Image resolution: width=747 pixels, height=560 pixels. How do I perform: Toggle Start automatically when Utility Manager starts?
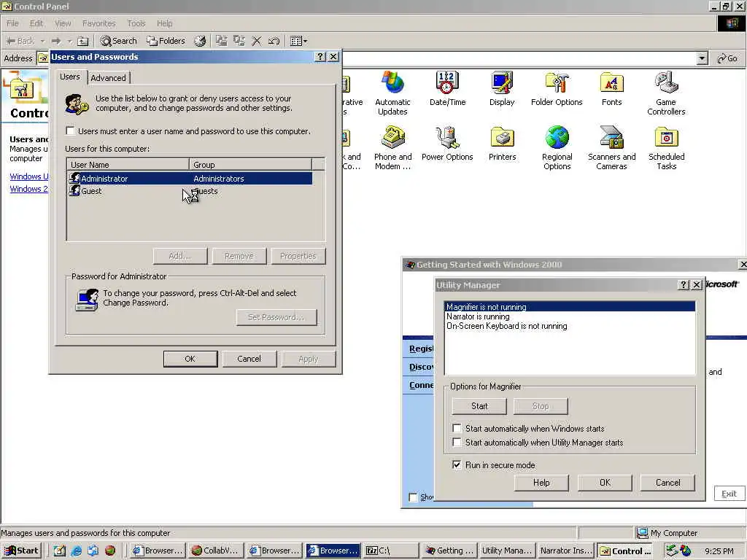[x=457, y=443]
